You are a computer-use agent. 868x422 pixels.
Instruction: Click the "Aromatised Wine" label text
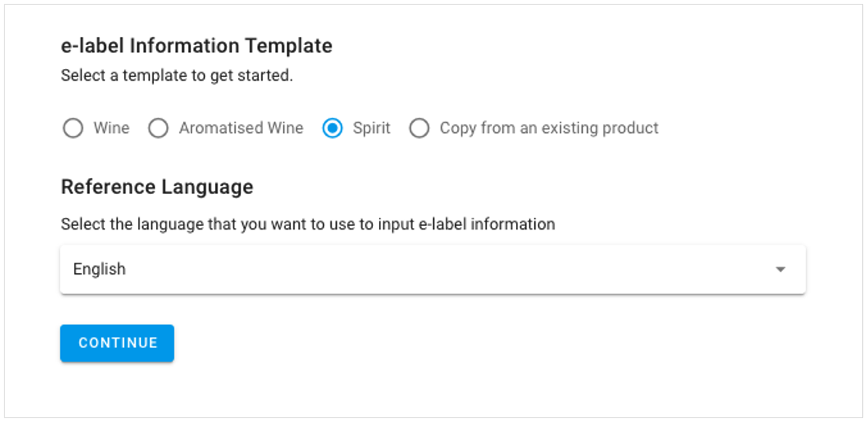click(241, 129)
